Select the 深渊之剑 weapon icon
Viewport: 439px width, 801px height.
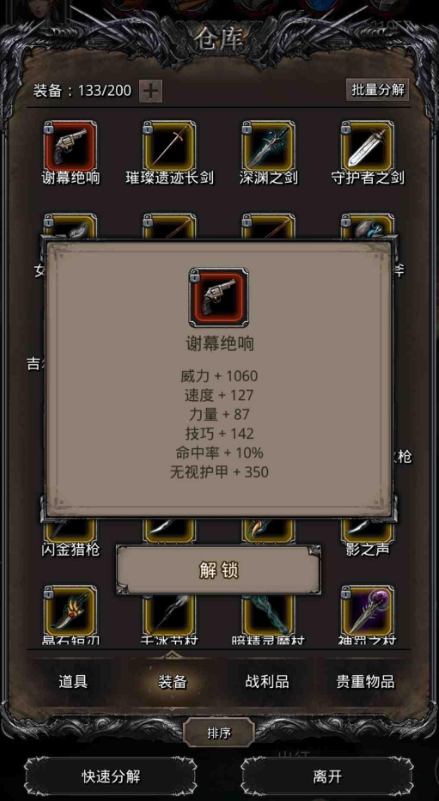[x=269, y=147]
